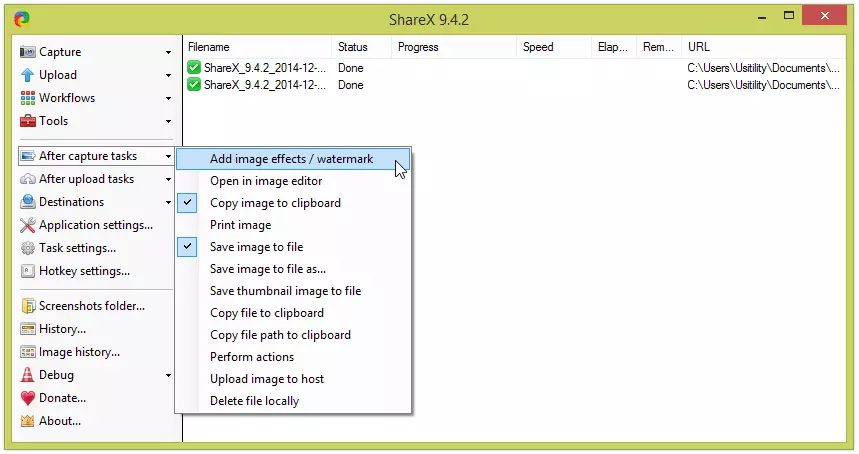859x454 pixels.
Task: Click the Image history icon
Action: tap(27, 352)
